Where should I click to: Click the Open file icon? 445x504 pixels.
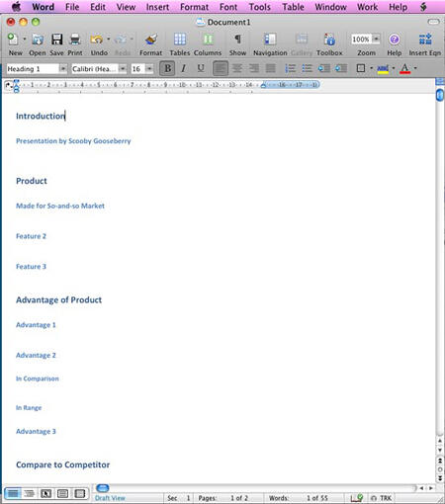(38, 40)
